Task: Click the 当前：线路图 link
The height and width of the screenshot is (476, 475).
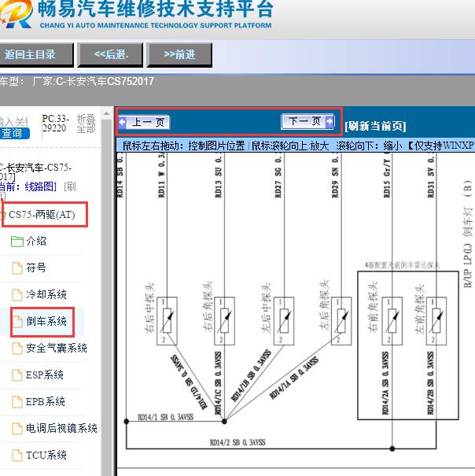Action: (x=28, y=186)
